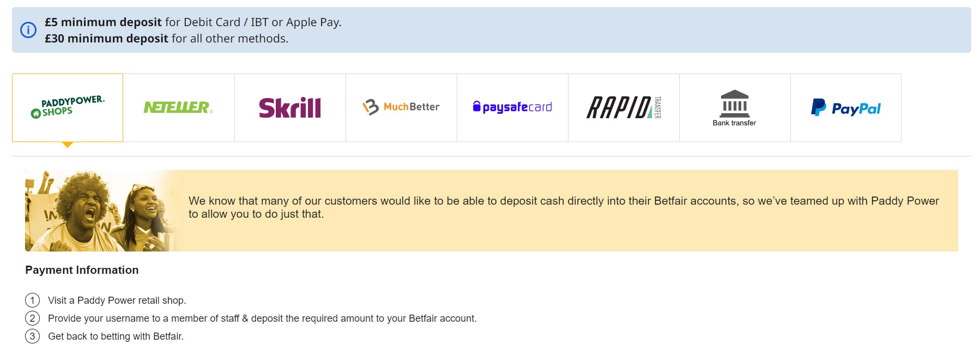This screenshot has height=356, width=980.
Task: Click the yellow selected-tab arrow indicator
Action: 68,145
